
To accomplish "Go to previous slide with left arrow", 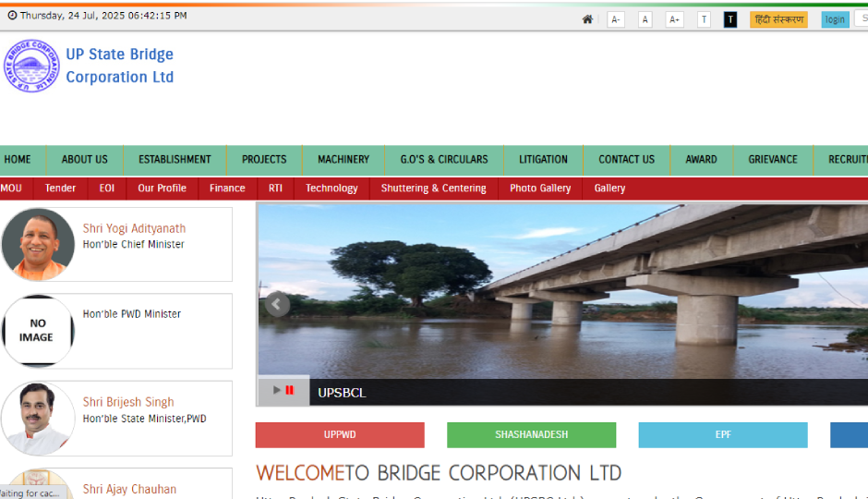I will click(277, 305).
